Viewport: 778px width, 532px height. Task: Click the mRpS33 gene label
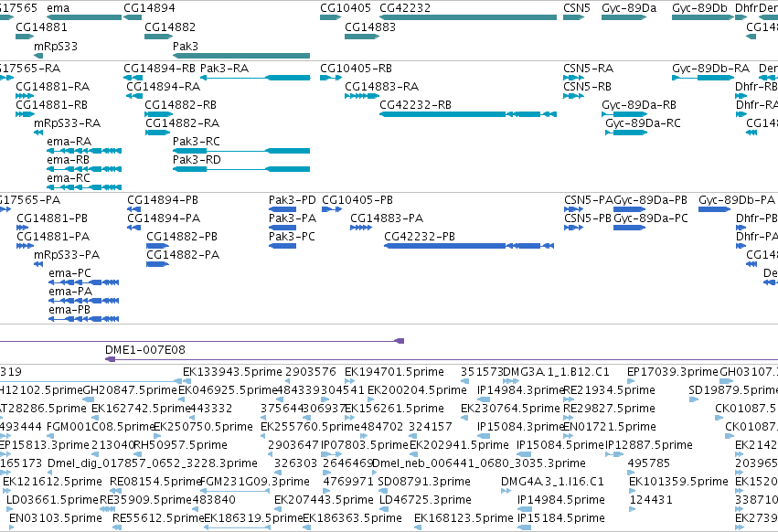[x=56, y=46]
